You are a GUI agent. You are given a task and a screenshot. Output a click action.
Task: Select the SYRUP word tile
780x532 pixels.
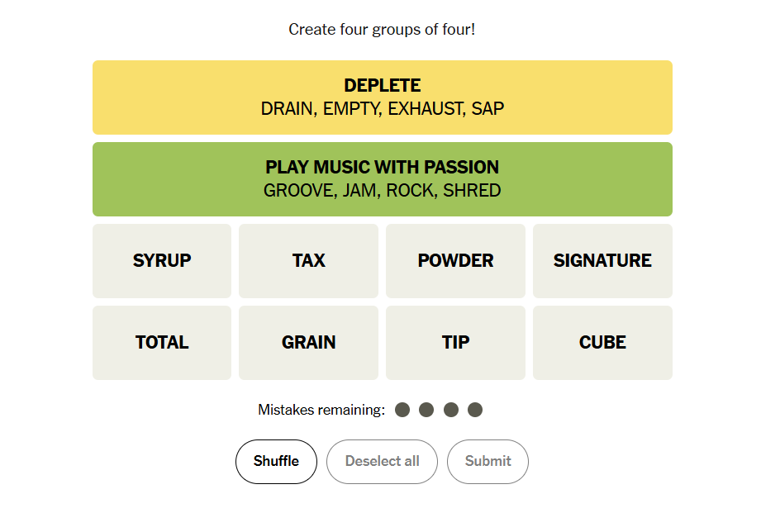[x=162, y=260]
